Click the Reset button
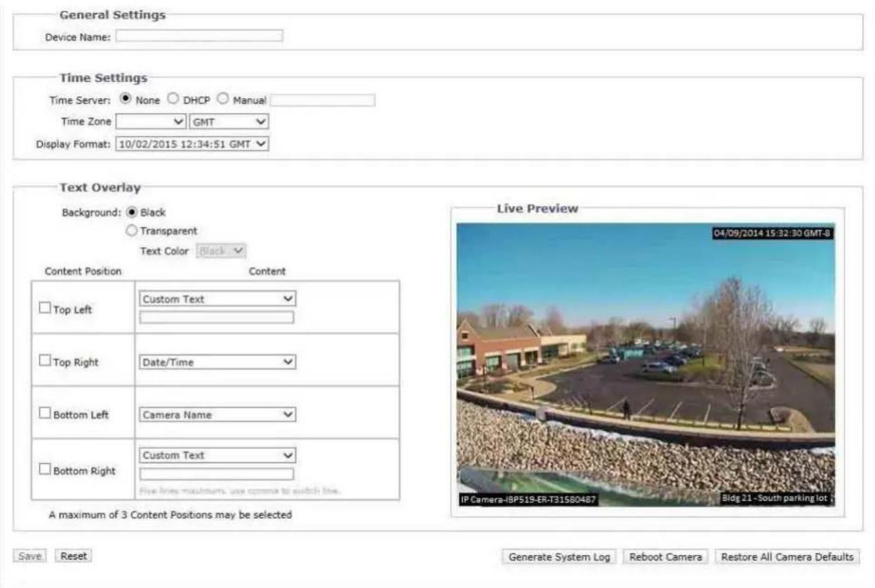The width and height of the screenshot is (875, 588). point(73,556)
